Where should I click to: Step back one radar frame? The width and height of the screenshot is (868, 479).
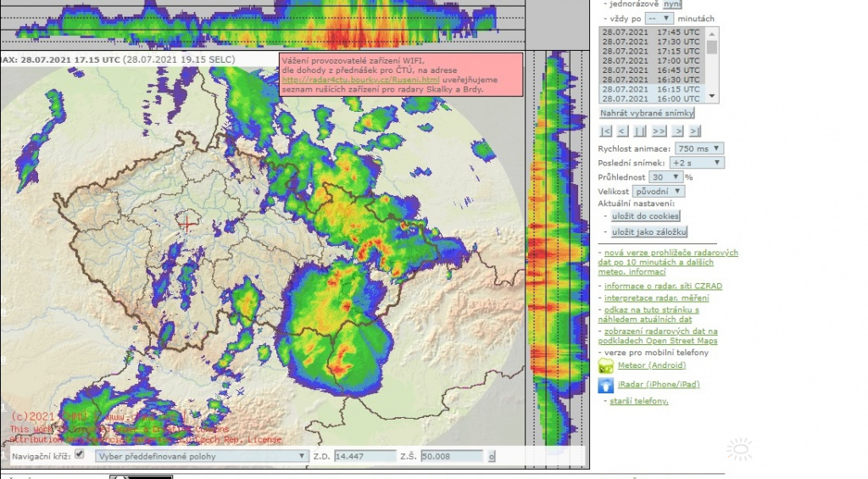coord(622,131)
